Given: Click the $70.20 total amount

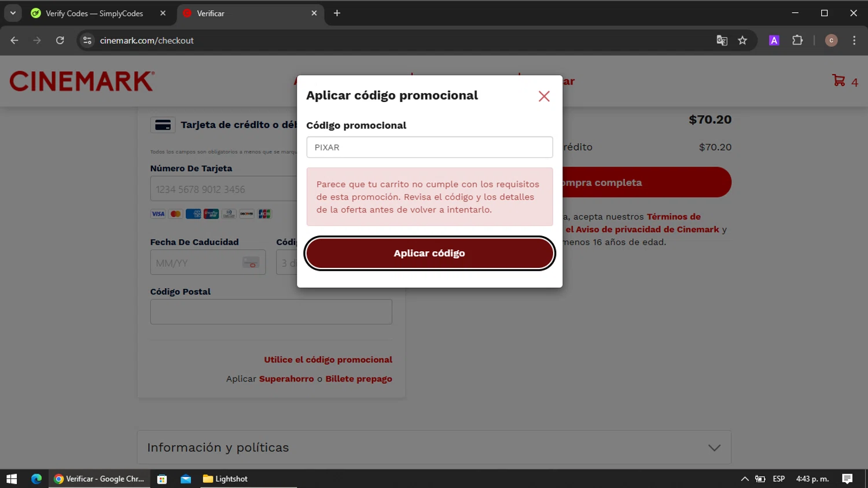Looking at the screenshot, I should pyautogui.click(x=710, y=120).
